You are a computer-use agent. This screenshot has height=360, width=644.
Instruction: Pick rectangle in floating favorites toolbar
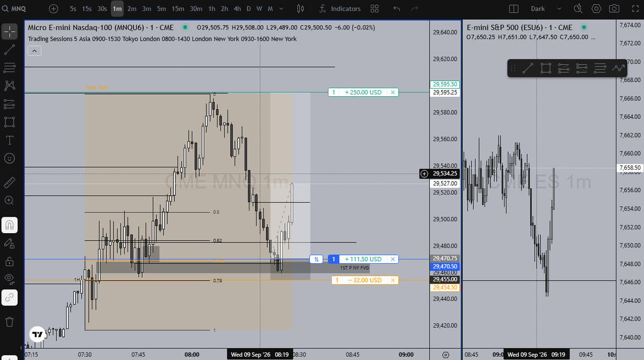coord(546,68)
